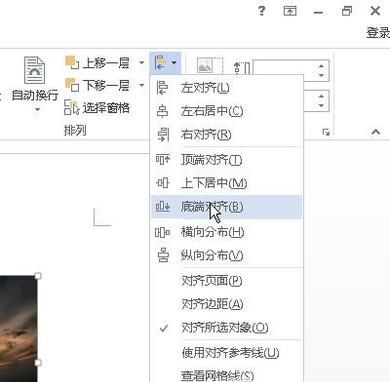The width and height of the screenshot is (390, 382).
Task: Choose 纵向分布(V) distribute vertically
Action: (x=227, y=256)
